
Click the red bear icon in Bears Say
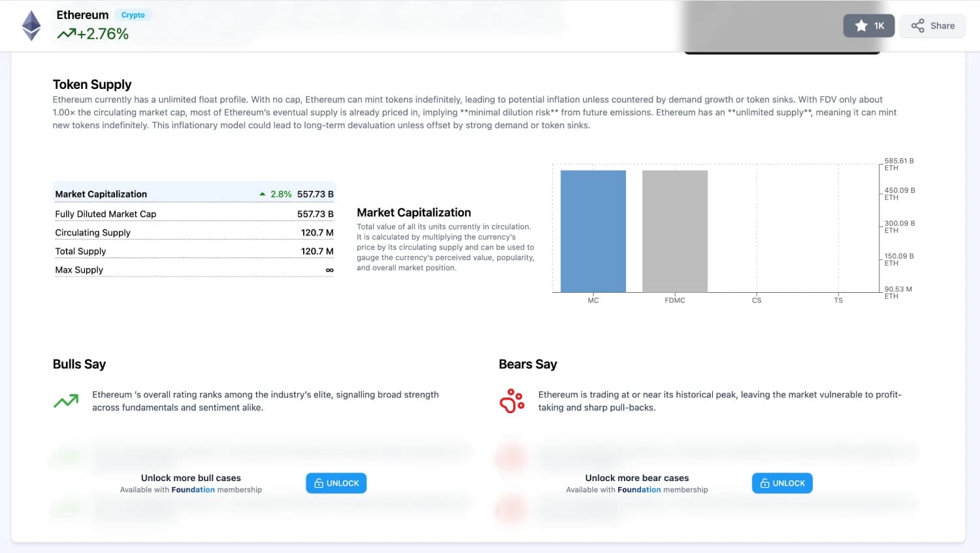(512, 400)
